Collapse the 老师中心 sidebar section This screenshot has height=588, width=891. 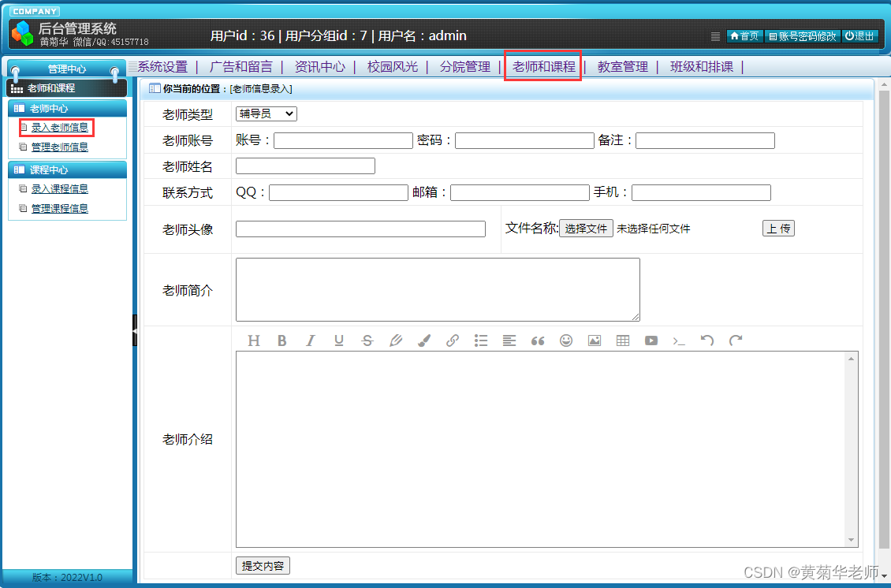click(68, 108)
